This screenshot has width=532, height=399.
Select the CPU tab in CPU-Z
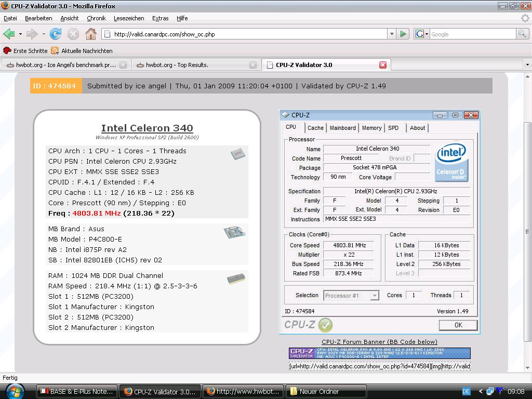tap(291, 127)
